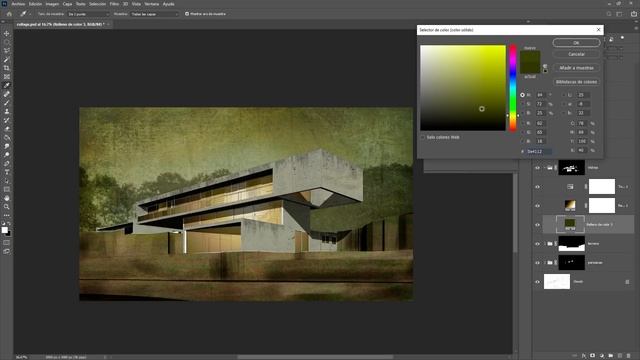Screen dimensions: 640x360
Task: Close the Selector de color dialog
Action: tap(599, 30)
